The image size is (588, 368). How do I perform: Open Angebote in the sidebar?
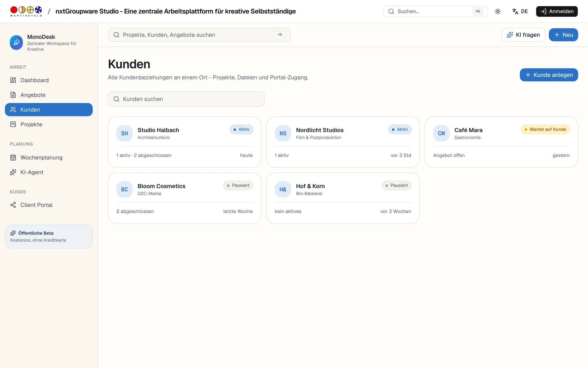(49, 95)
